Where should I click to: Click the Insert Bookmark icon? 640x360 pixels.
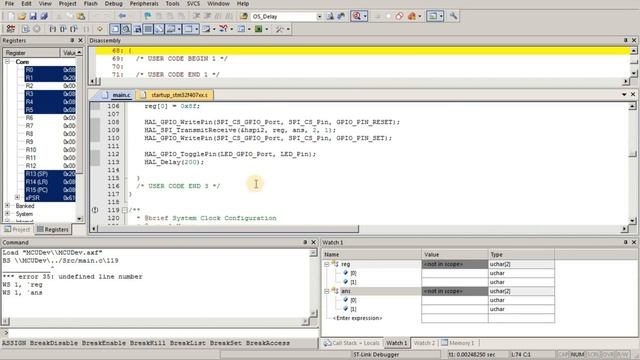click(x=147, y=16)
